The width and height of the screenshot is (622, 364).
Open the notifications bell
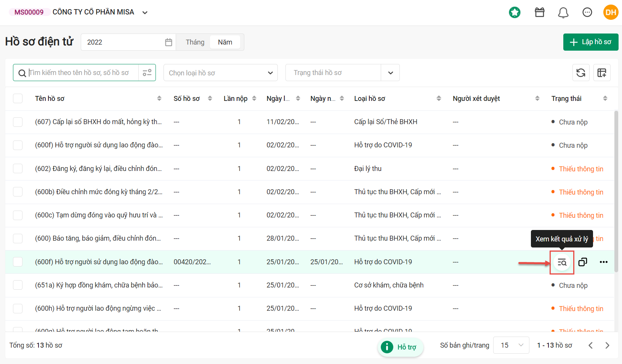pos(563,13)
